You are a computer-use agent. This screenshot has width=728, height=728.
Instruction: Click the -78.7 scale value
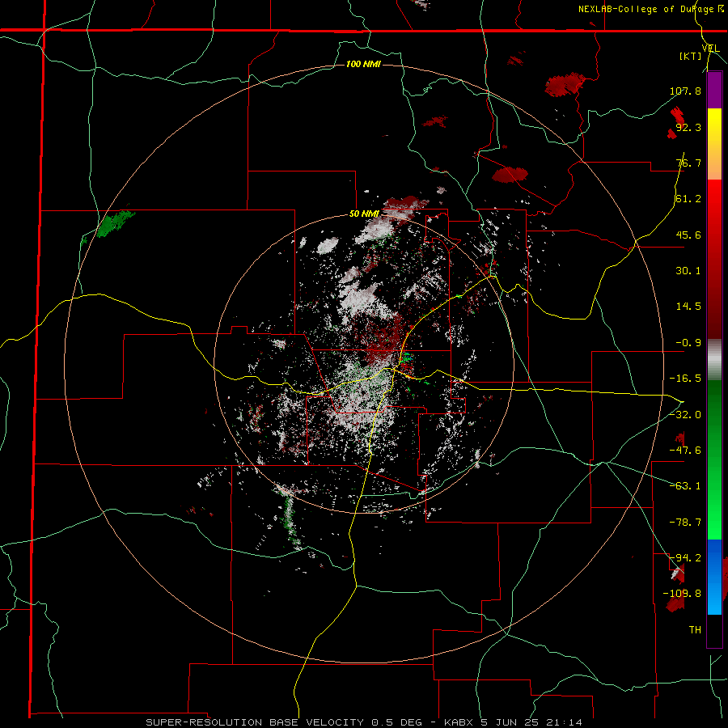coord(685,523)
